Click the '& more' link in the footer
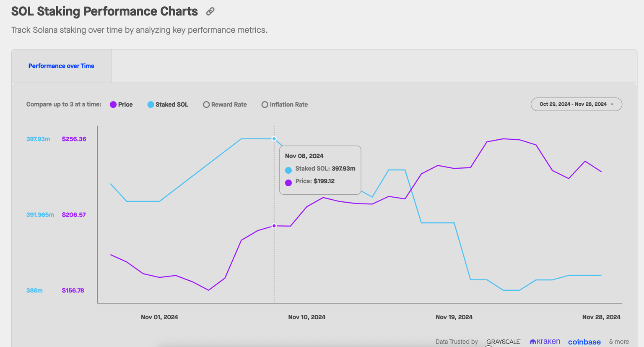The image size is (644, 347). pyautogui.click(x=619, y=342)
